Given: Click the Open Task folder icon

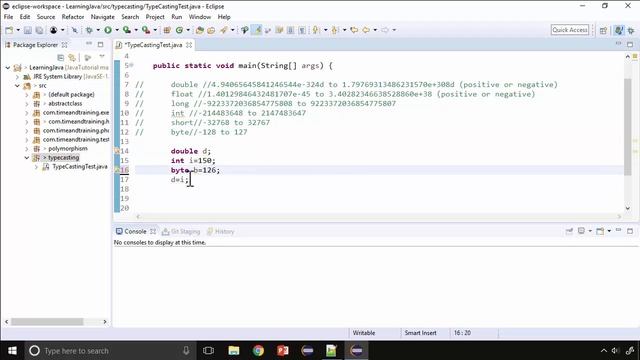Looking at the screenshot, I should (211, 30).
